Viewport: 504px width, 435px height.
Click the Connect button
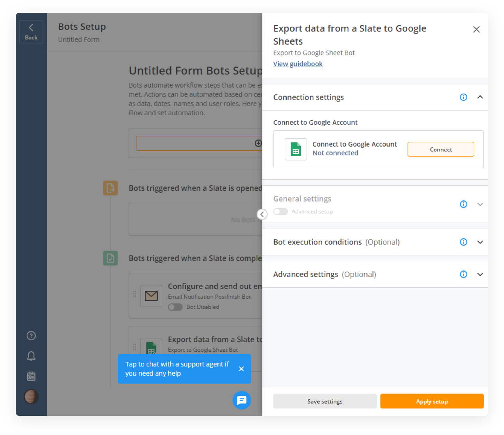(x=441, y=149)
